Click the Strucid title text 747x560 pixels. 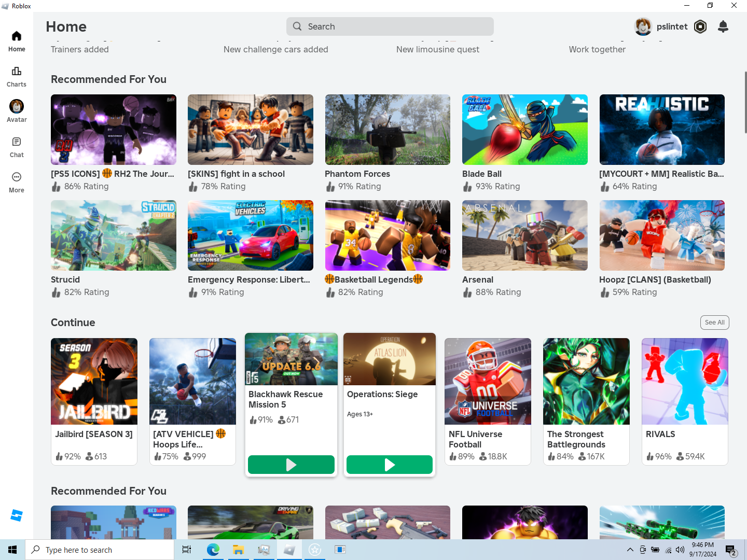(65, 279)
